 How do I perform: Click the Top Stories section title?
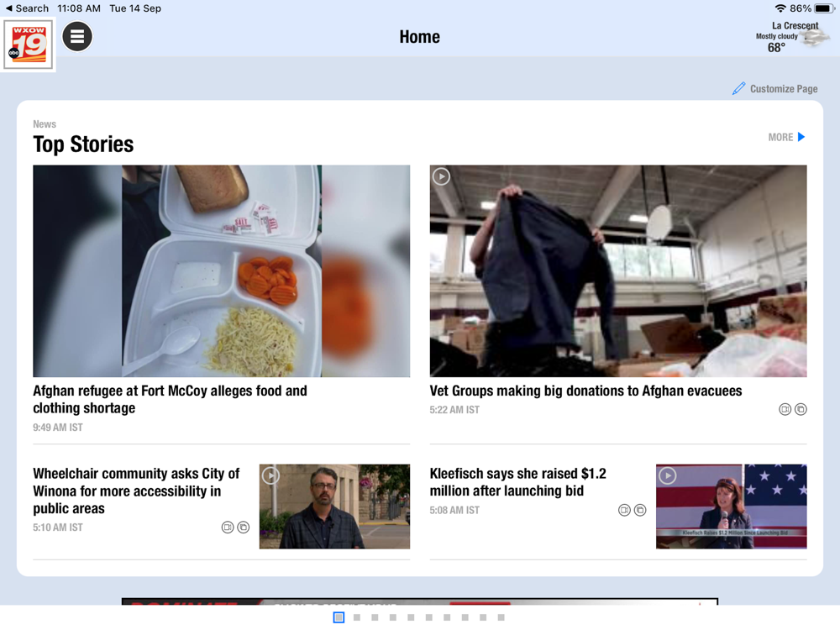[x=83, y=144]
